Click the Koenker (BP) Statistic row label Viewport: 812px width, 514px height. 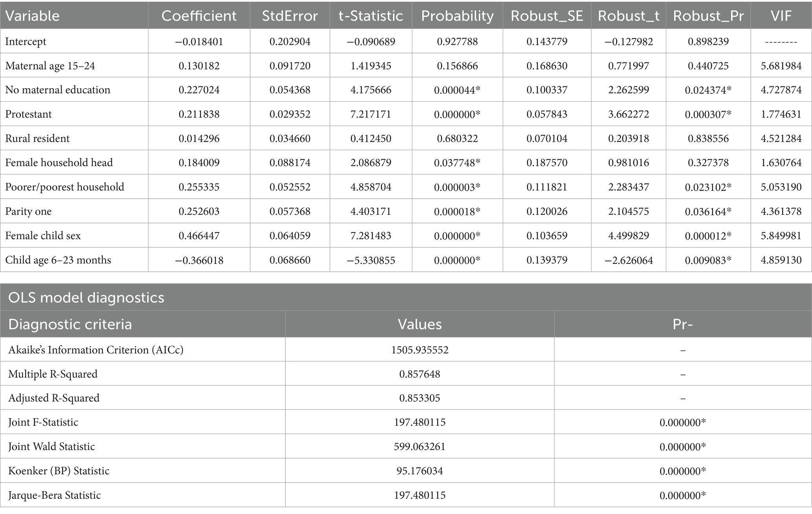(59, 471)
